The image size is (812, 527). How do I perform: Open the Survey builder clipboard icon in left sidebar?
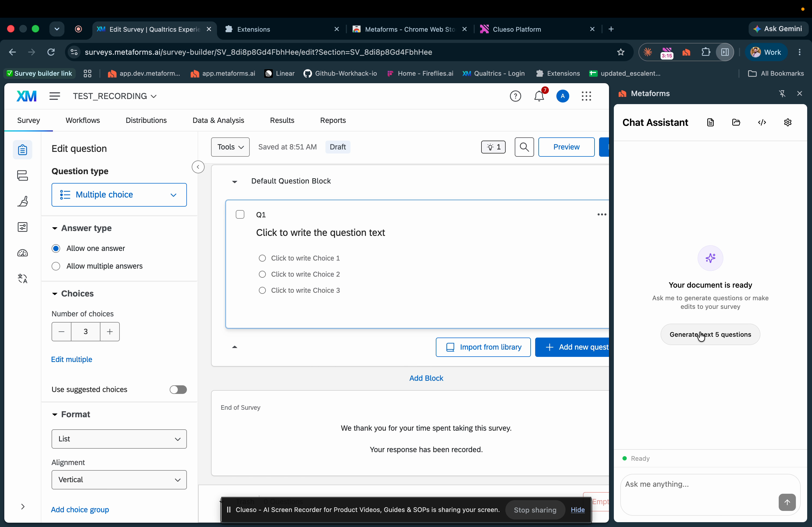coord(23,150)
